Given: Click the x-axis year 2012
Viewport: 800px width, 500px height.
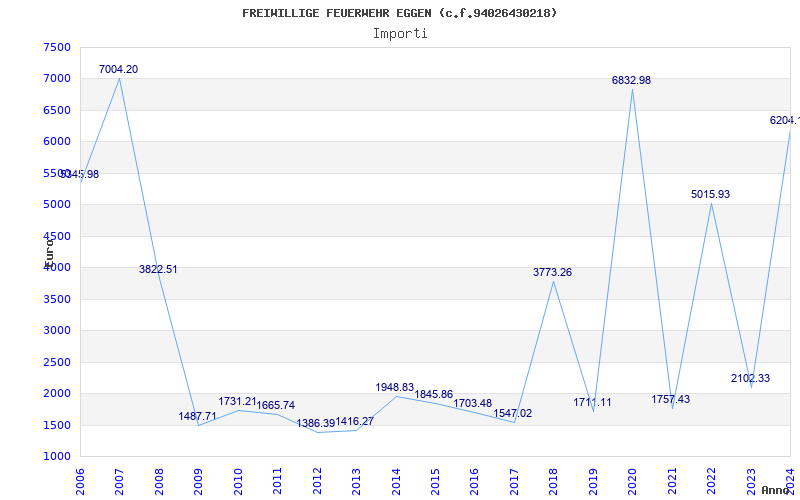Looking at the screenshot, I should tap(317, 482).
